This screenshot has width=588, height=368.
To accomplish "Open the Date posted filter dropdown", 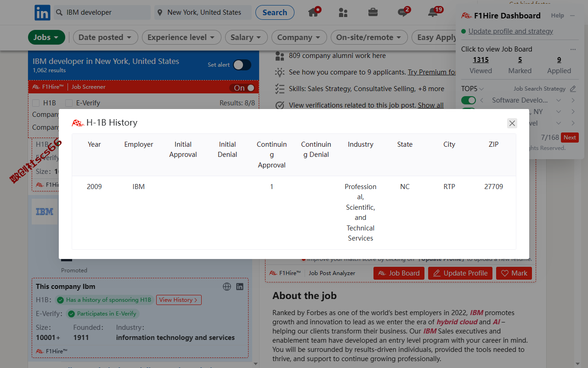I will [105, 37].
